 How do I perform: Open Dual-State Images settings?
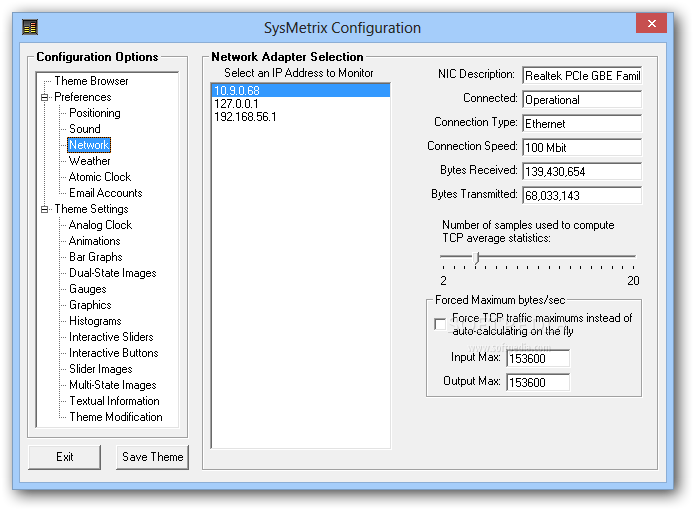click(x=113, y=273)
